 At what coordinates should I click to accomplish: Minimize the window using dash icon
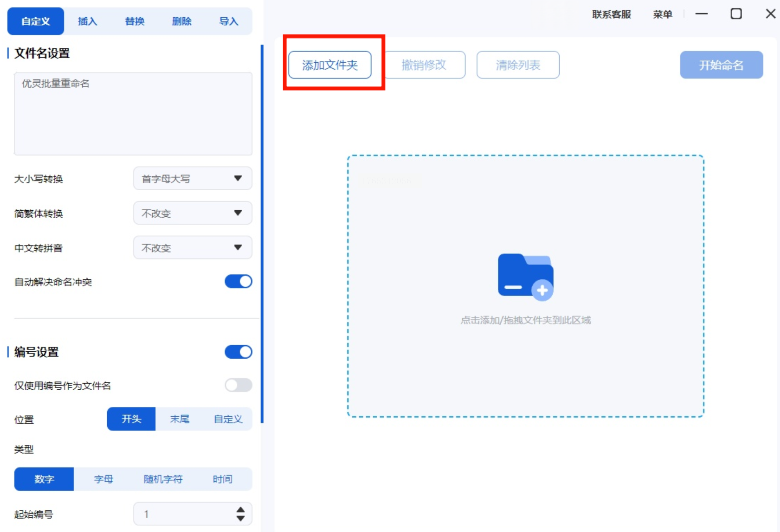point(701,14)
